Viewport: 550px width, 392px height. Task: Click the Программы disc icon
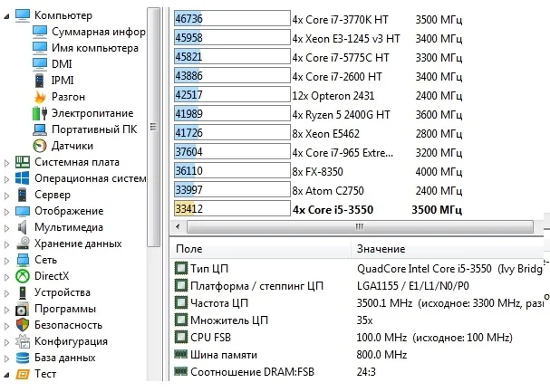tap(22, 309)
